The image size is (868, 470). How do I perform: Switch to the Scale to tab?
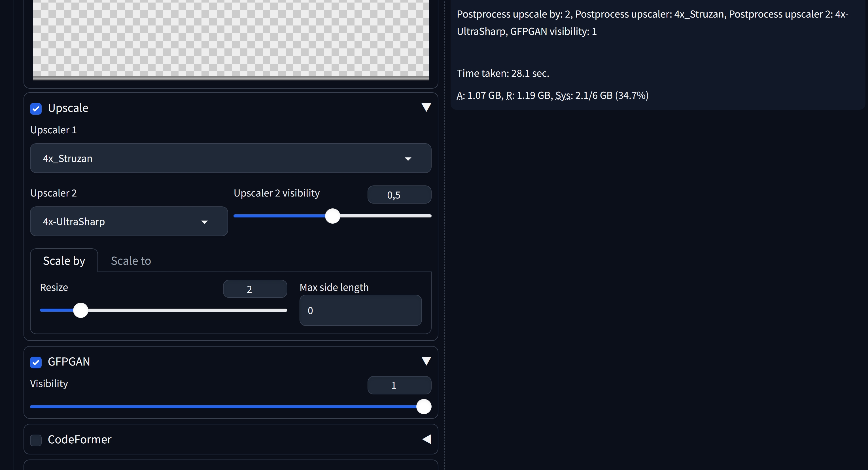click(131, 260)
